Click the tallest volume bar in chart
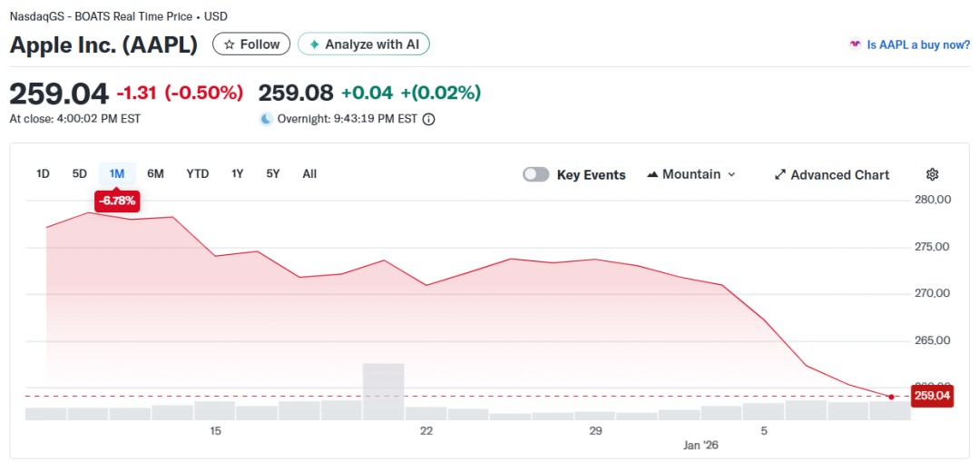Image resolution: width=980 pixels, height=462 pixels. pos(383,391)
